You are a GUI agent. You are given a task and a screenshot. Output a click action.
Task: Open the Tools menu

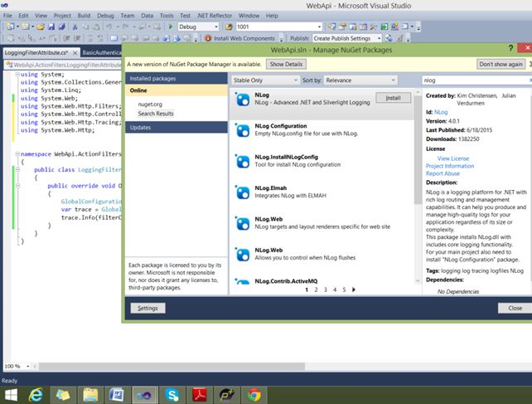pyautogui.click(x=167, y=16)
